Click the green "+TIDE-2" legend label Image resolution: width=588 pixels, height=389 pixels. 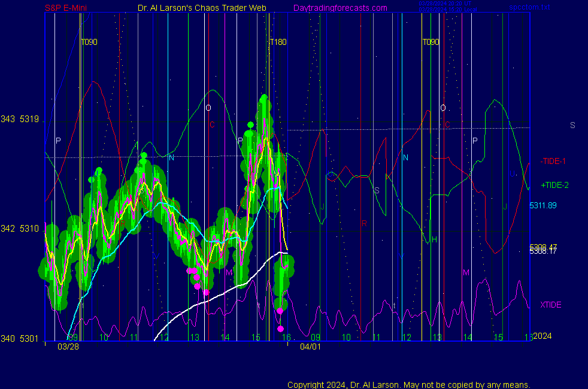tap(554, 185)
